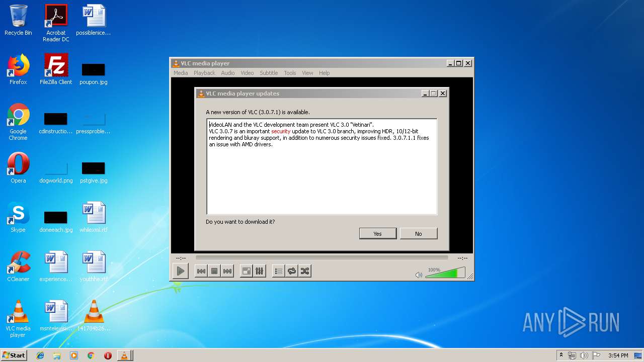Set volume on VLC volume slider
Image resolution: width=644 pixels, height=362 pixels.
pyautogui.click(x=445, y=273)
